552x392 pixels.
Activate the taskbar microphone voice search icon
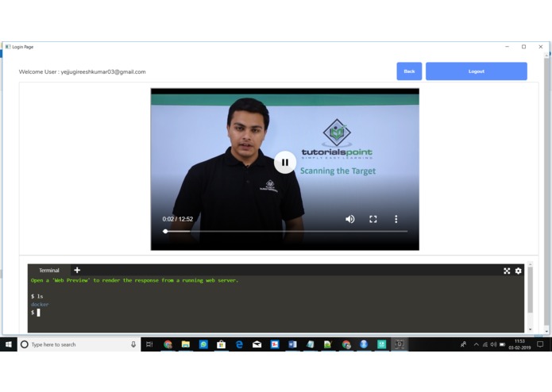[x=133, y=344]
